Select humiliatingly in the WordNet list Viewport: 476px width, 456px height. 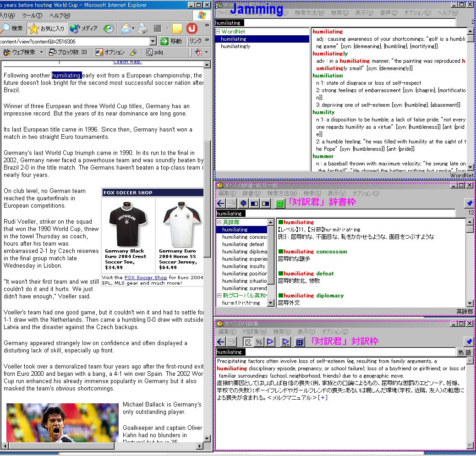coord(235,46)
